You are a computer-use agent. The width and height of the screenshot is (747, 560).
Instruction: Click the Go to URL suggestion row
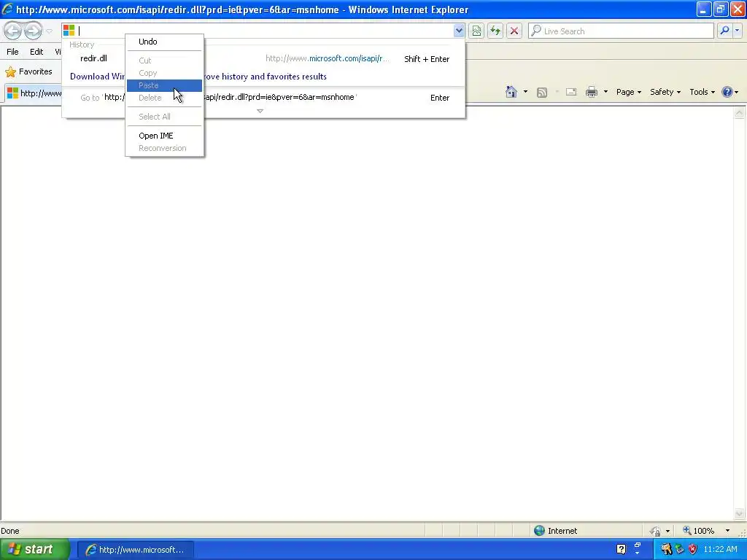click(x=263, y=98)
